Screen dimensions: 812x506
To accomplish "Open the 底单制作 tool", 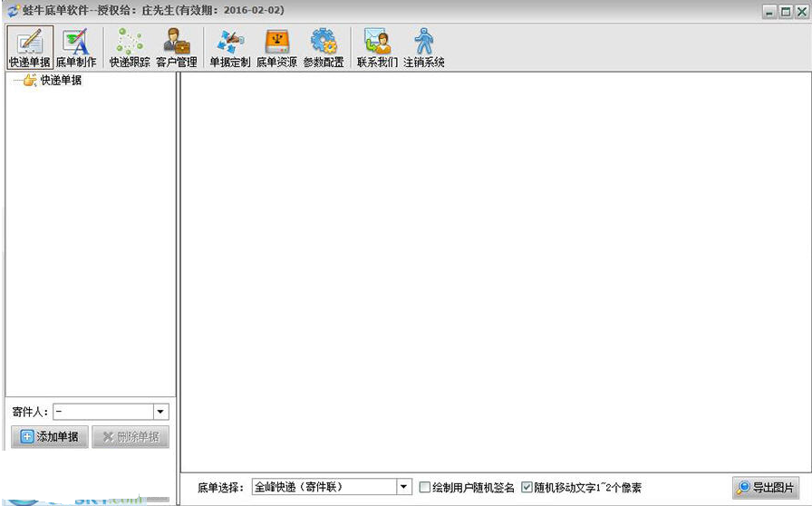I will point(76,47).
